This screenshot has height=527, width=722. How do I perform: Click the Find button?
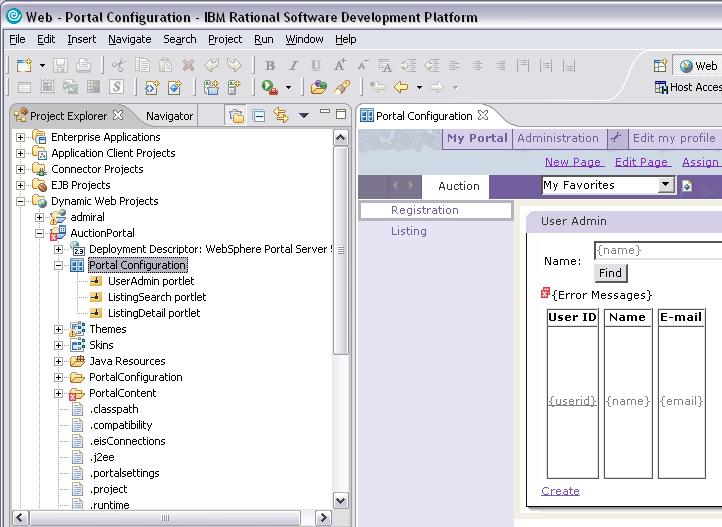[x=610, y=273]
